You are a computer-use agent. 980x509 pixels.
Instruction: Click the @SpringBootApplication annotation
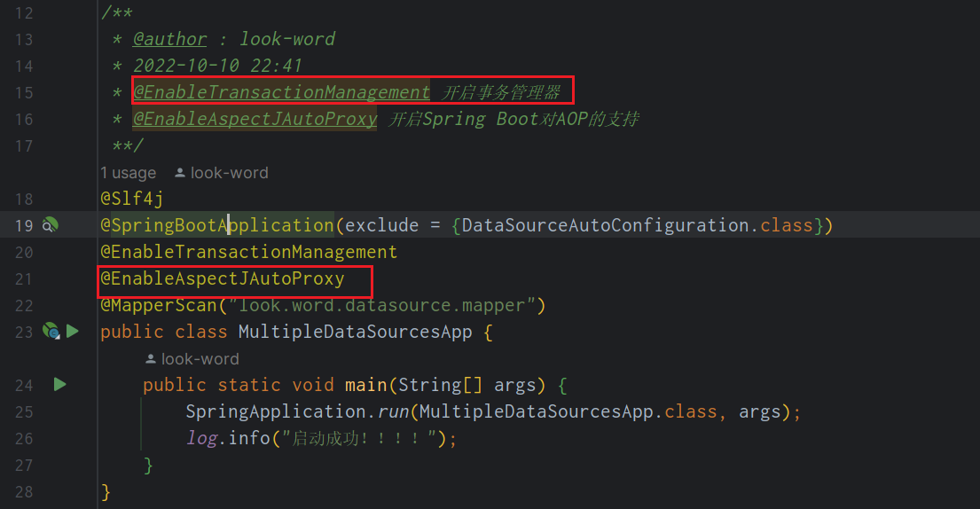(216, 225)
